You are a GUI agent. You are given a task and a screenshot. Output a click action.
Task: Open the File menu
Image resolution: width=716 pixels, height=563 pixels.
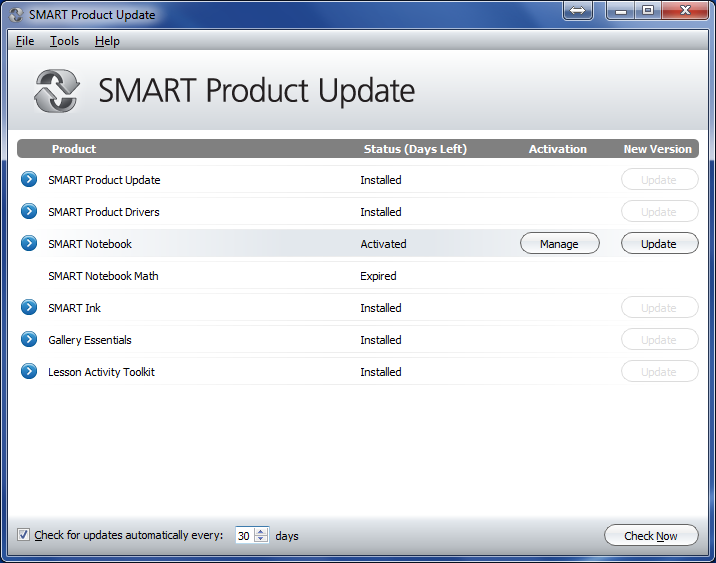click(25, 41)
